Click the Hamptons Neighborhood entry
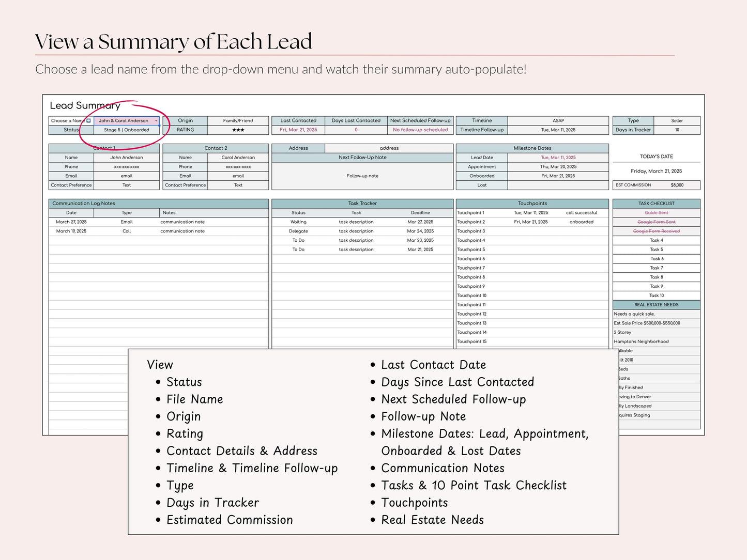This screenshot has width=747, height=560. point(657,341)
